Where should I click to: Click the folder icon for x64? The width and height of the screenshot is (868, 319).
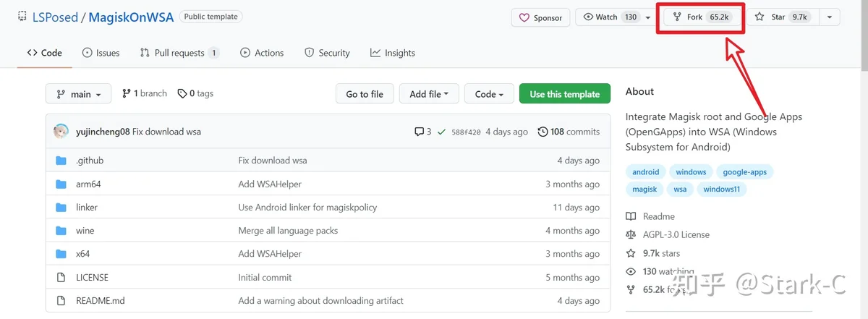click(x=61, y=254)
